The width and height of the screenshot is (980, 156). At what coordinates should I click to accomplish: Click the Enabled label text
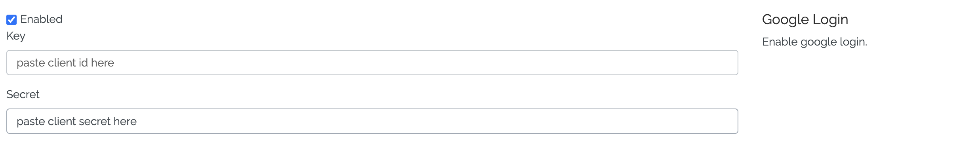41,19
